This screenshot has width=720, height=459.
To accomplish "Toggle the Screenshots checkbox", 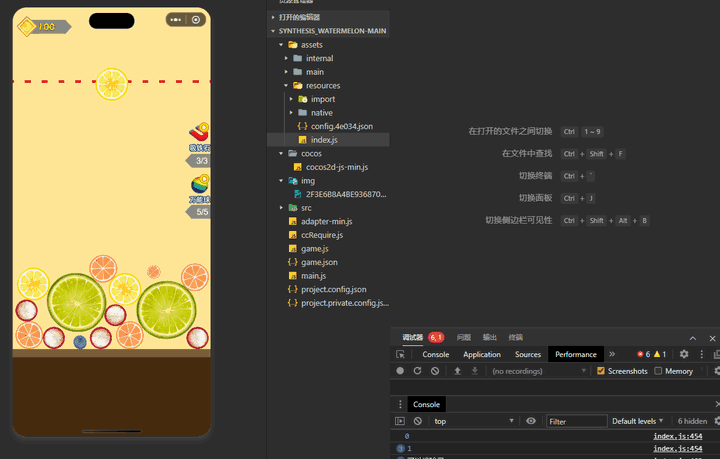I will [601, 371].
